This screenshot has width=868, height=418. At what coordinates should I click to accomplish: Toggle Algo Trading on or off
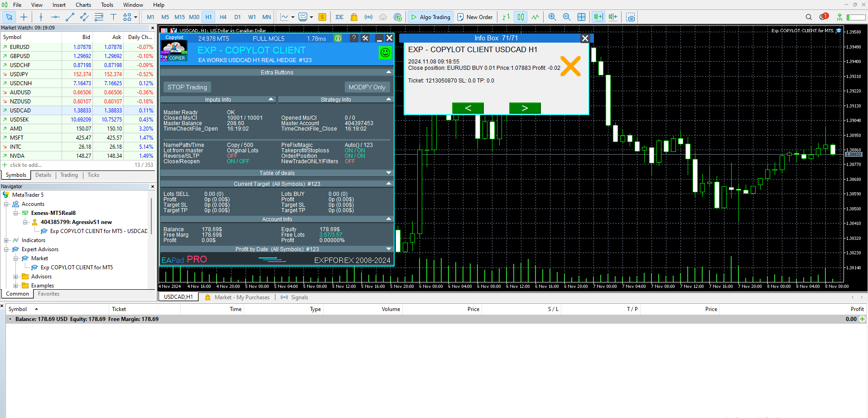[430, 17]
